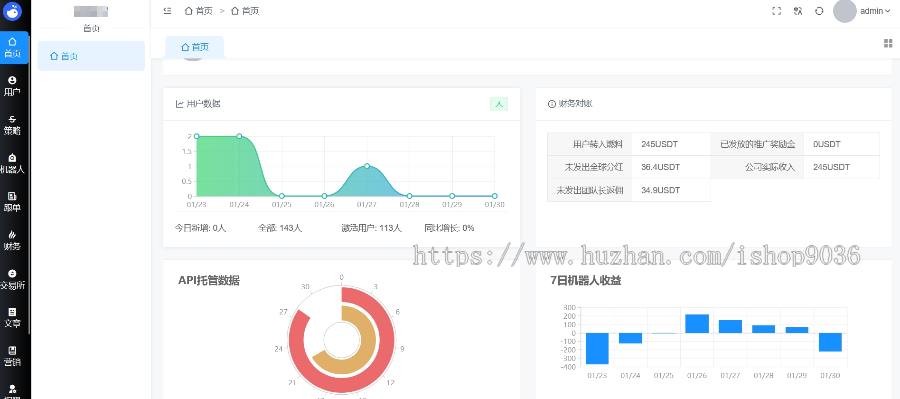900x399 pixels.
Task: Go to 交易所 in the sidebar
Action: [x=12, y=280]
